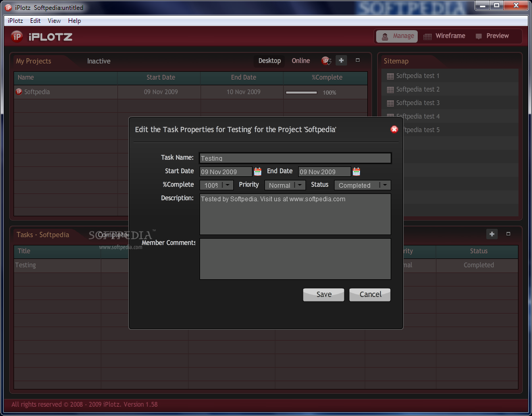The image size is (532, 416).
Task: Switch to Wireframe mode
Action: click(444, 36)
